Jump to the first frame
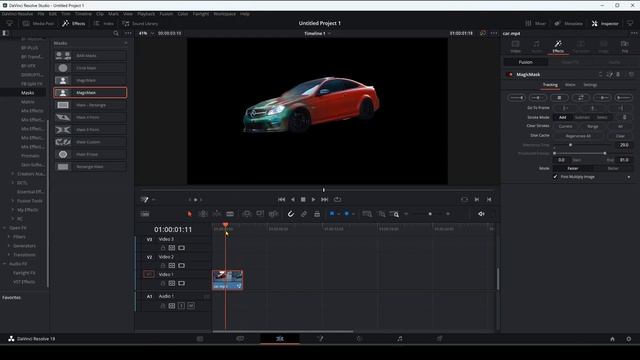 (x=281, y=200)
